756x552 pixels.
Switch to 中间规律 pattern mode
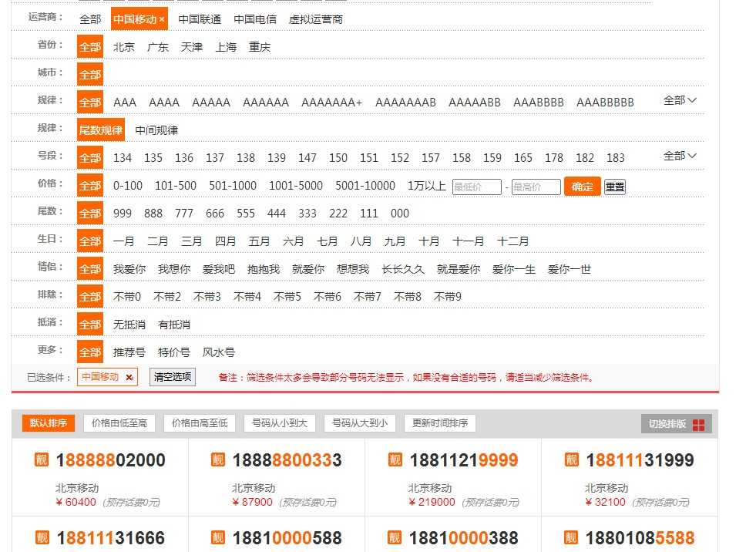click(156, 130)
